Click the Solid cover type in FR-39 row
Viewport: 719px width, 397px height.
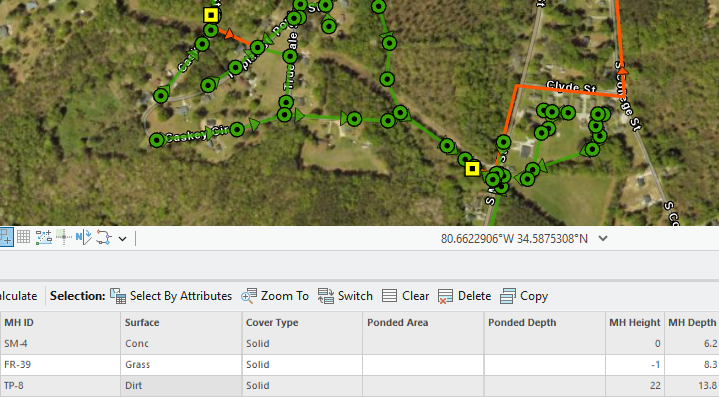tap(302, 364)
